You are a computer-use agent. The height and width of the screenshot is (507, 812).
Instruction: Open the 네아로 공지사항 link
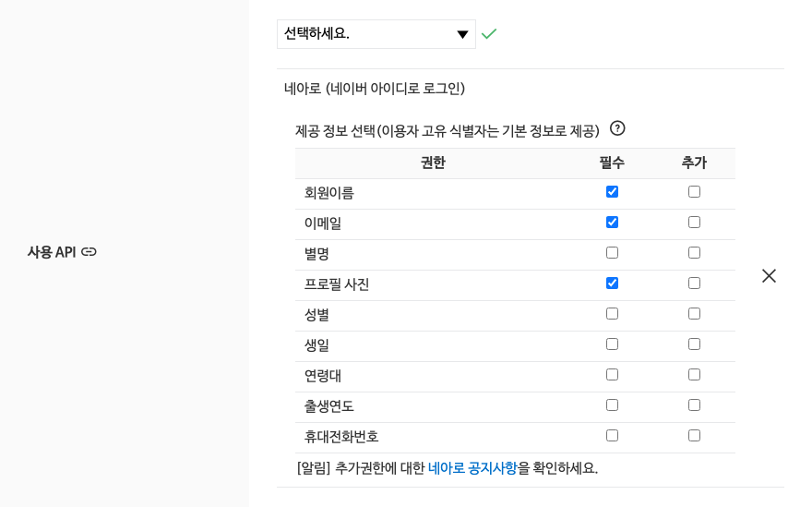[472, 468]
